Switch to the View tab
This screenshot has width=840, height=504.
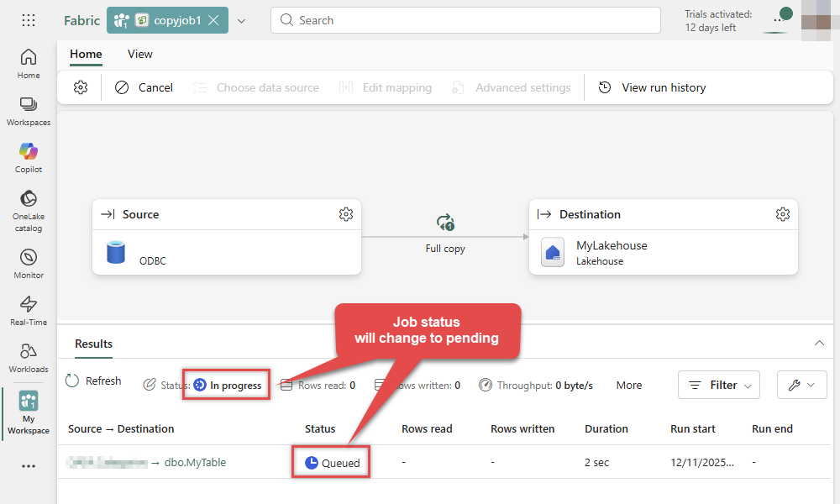139,54
